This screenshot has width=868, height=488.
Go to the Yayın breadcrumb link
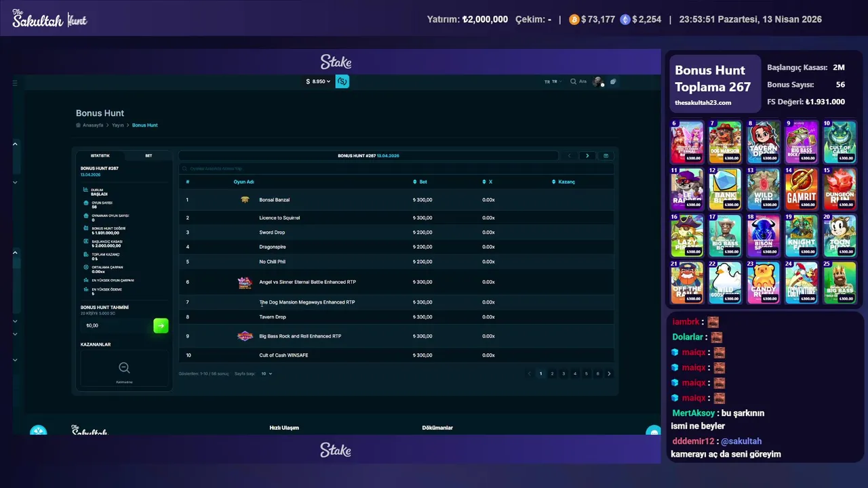[118, 125]
